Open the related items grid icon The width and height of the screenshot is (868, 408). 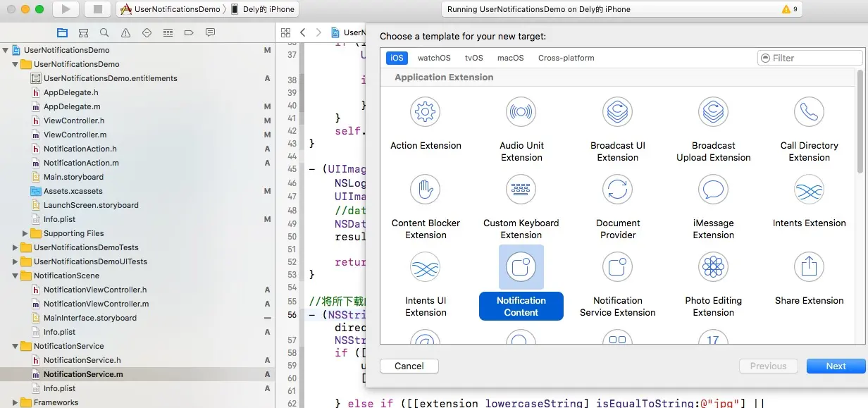[285, 32]
